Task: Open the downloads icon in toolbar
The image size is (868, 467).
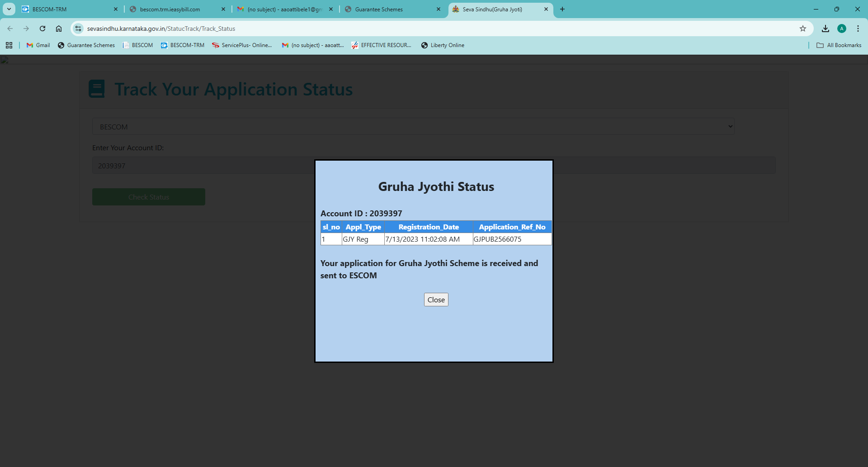Action: pos(825,29)
